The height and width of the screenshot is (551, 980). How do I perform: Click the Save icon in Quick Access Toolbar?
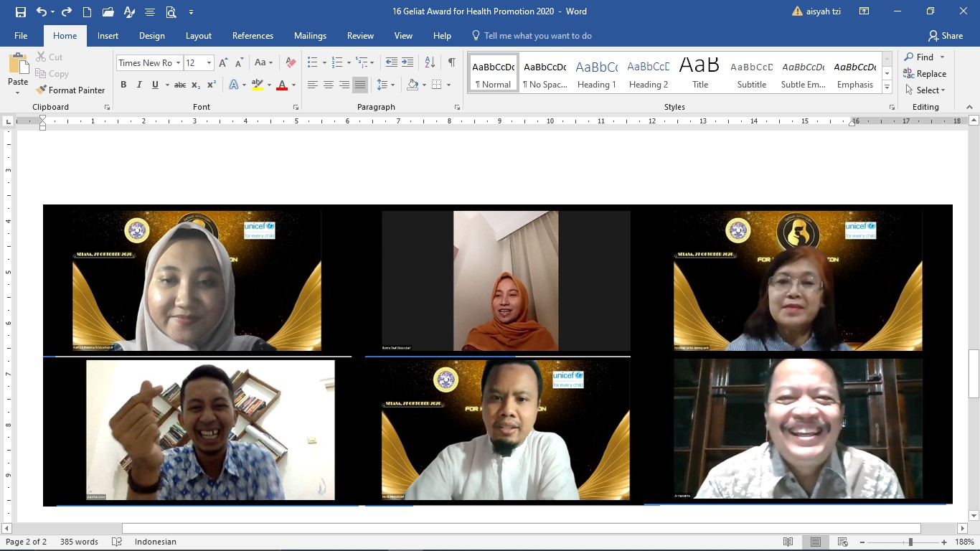pos(21,11)
